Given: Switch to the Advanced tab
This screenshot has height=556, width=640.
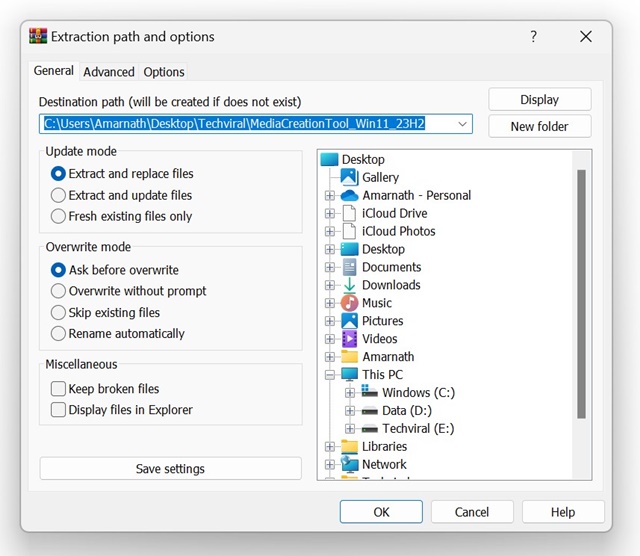Looking at the screenshot, I should coord(109,72).
